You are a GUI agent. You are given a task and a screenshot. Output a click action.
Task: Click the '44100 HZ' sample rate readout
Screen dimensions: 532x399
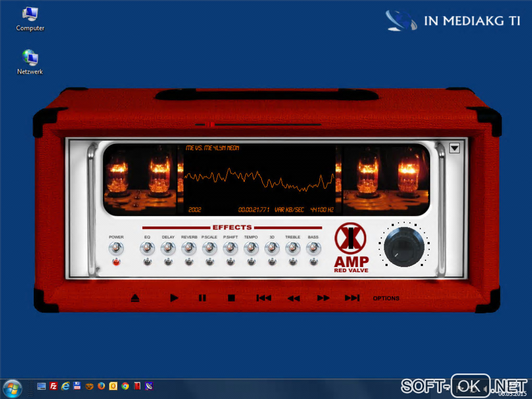pos(322,210)
